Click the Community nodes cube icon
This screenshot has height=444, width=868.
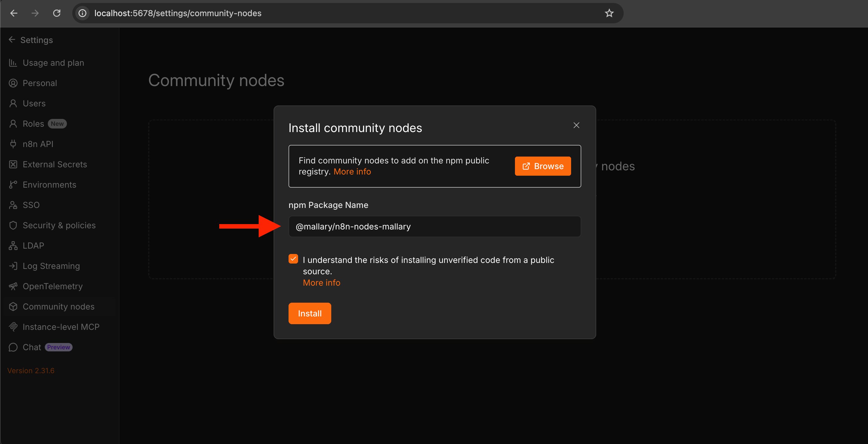(x=13, y=307)
